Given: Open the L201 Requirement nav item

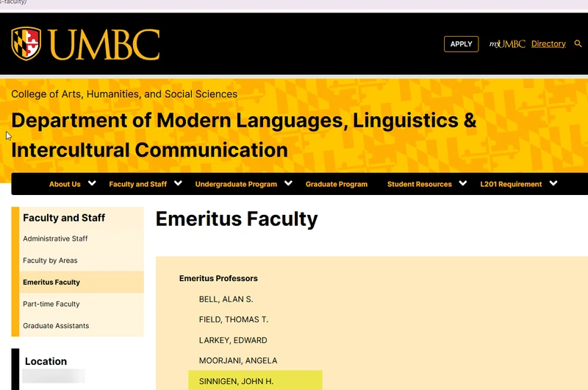Looking at the screenshot, I should tap(511, 184).
